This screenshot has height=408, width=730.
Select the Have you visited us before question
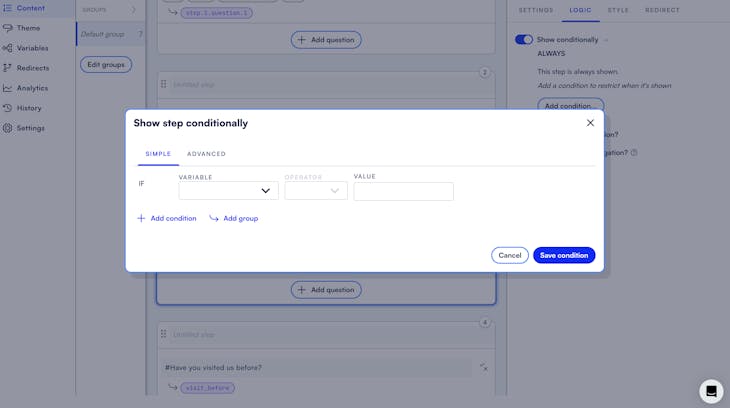tap(317, 367)
